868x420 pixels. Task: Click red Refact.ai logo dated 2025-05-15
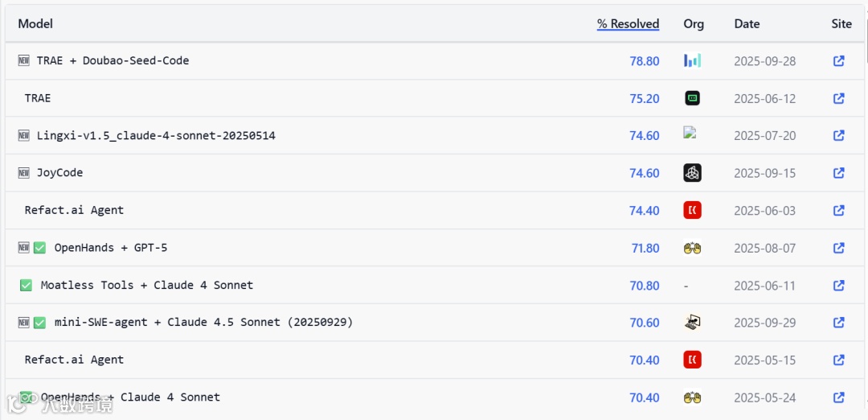[693, 360]
